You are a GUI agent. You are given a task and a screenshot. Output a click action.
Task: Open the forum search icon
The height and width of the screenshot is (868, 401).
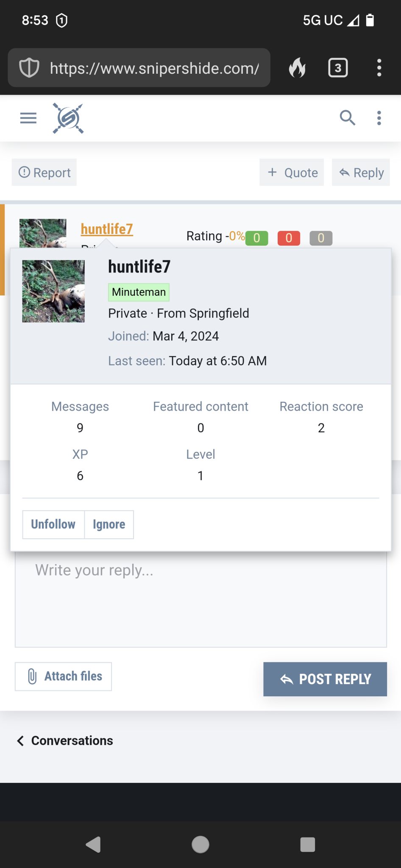coord(347,118)
